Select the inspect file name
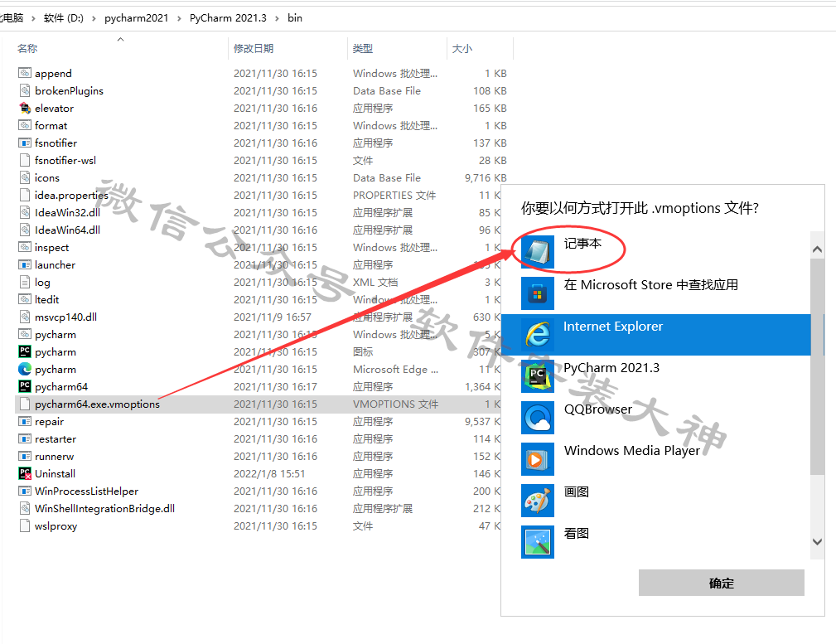The height and width of the screenshot is (644, 836). click(51, 248)
